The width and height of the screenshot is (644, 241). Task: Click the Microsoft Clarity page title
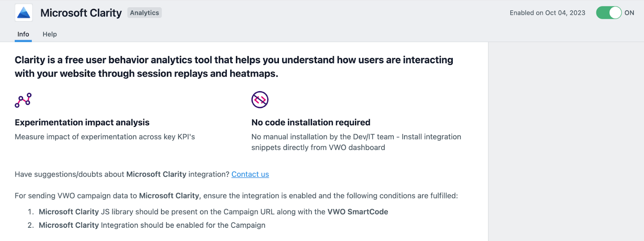[x=81, y=13]
